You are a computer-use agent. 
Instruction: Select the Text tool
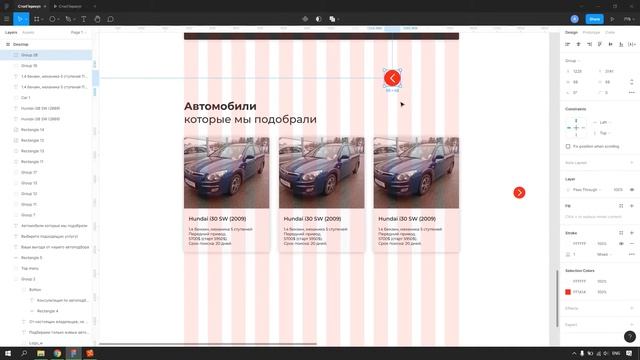[x=84, y=19]
